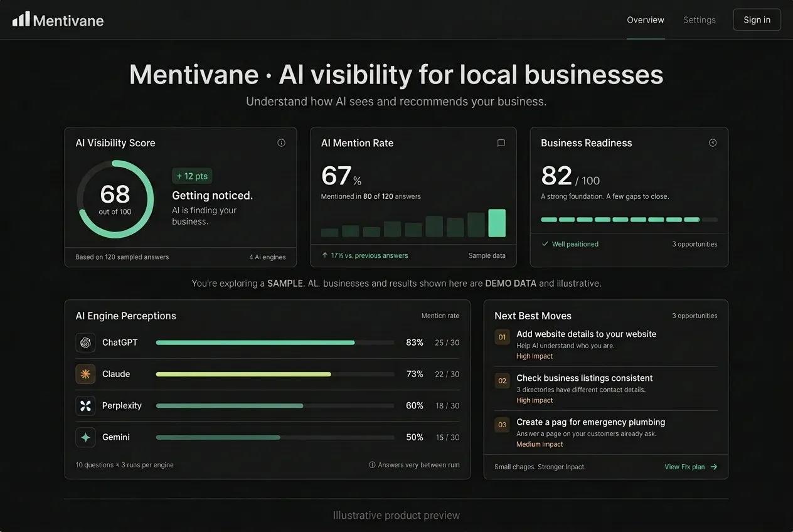Viewport: 793px width, 532px height.
Task: Switch to the Overview tab
Action: point(646,20)
